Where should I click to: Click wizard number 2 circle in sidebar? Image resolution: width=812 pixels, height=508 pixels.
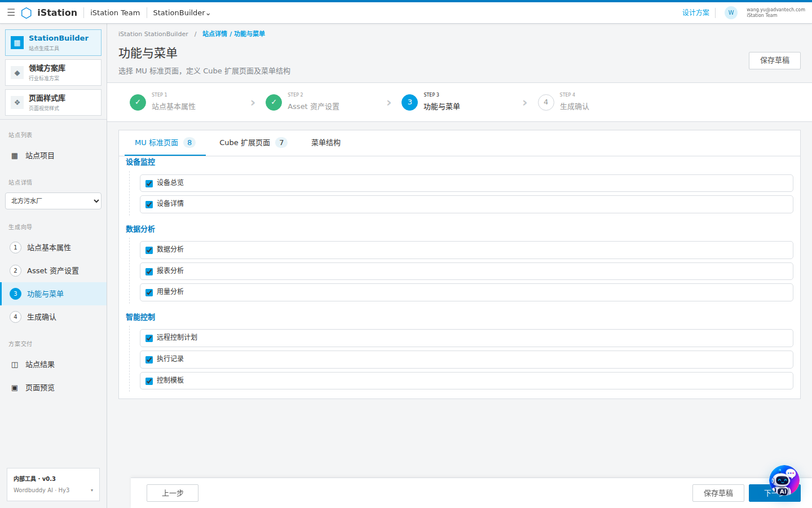pyautogui.click(x=16, y=270)
